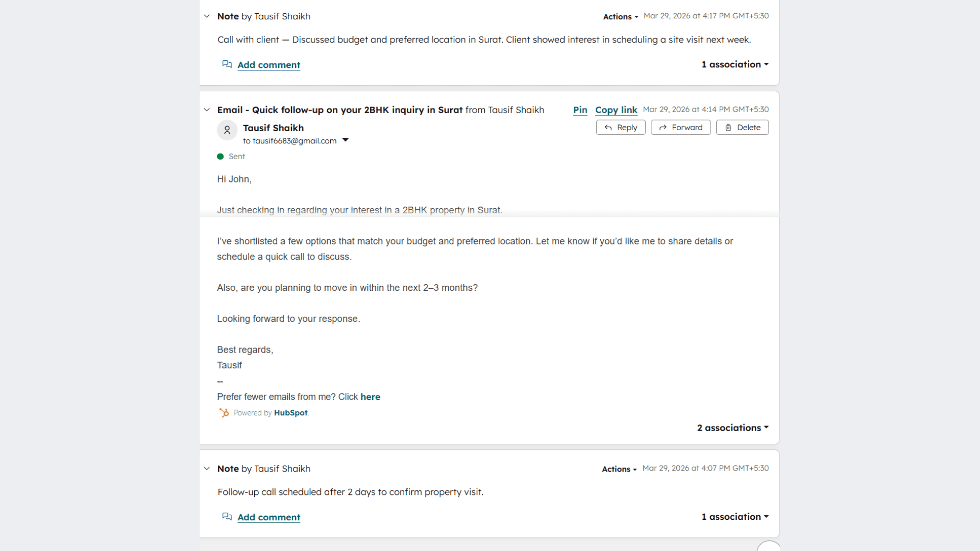The height and width of the screenshot is (551, 980).
Task: Open Actions menu on the 4:17 PM note
Action: pyautogui.click(x=620, y=17)
